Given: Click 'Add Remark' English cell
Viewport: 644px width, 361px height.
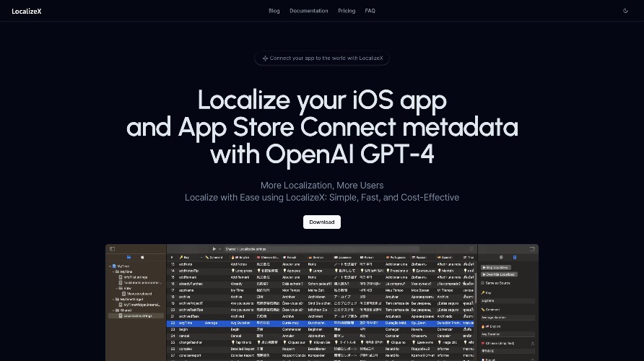Looking at the screenshot, I should click(x=239, y=277).
